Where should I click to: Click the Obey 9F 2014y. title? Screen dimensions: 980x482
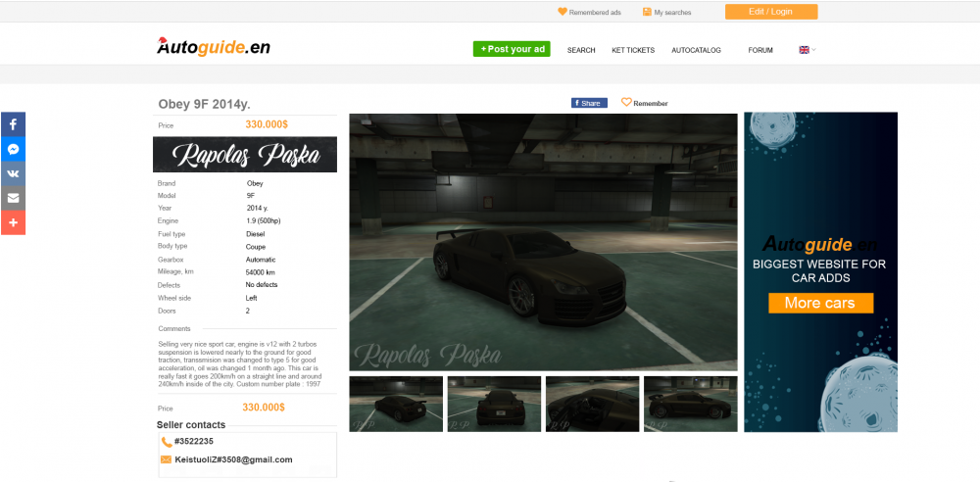[205, 105]
